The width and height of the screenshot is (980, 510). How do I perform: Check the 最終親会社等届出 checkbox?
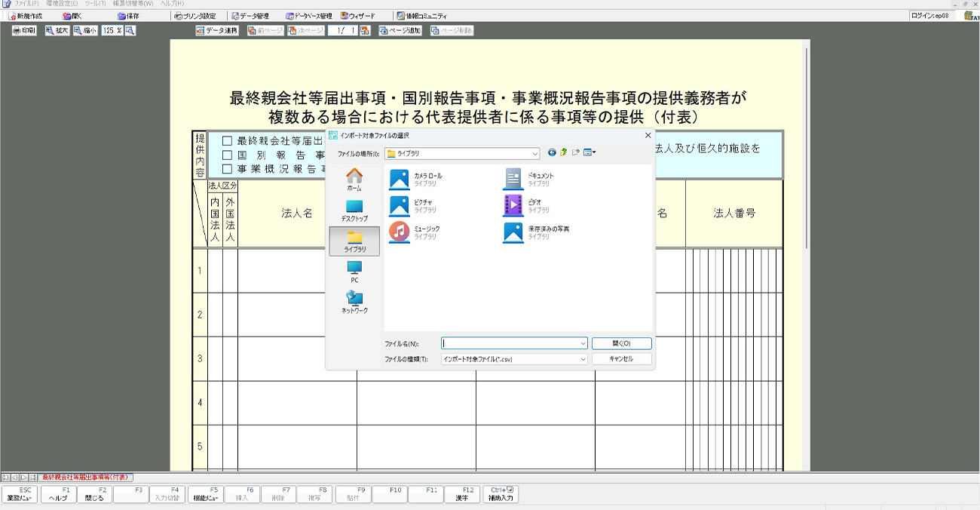[x=227, y=141]
